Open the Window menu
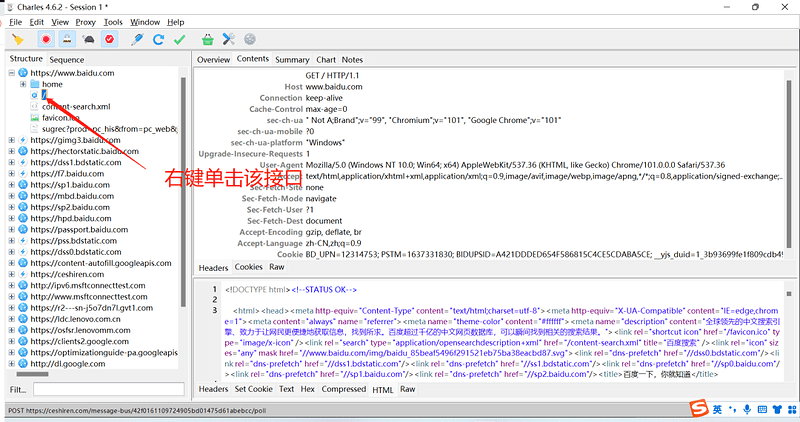Viewport: 800px width, 422px height. pyautogui.click(x=145, y=22)
